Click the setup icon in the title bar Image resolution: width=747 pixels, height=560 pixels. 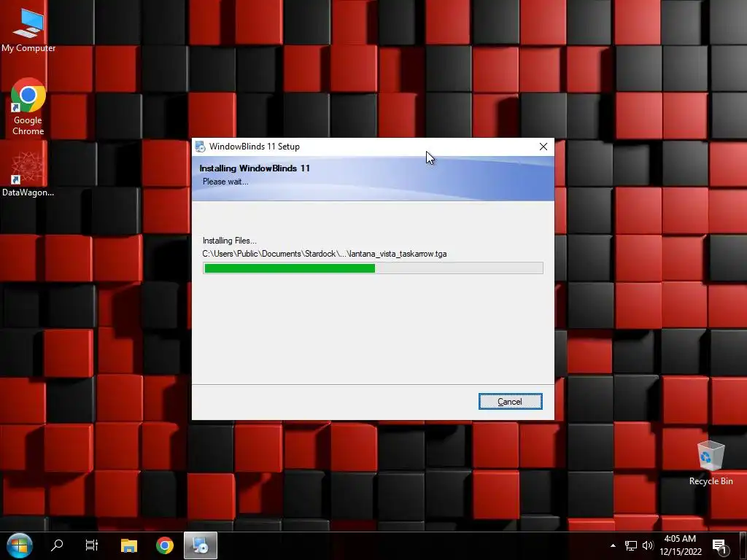click(x=200, y=147)
